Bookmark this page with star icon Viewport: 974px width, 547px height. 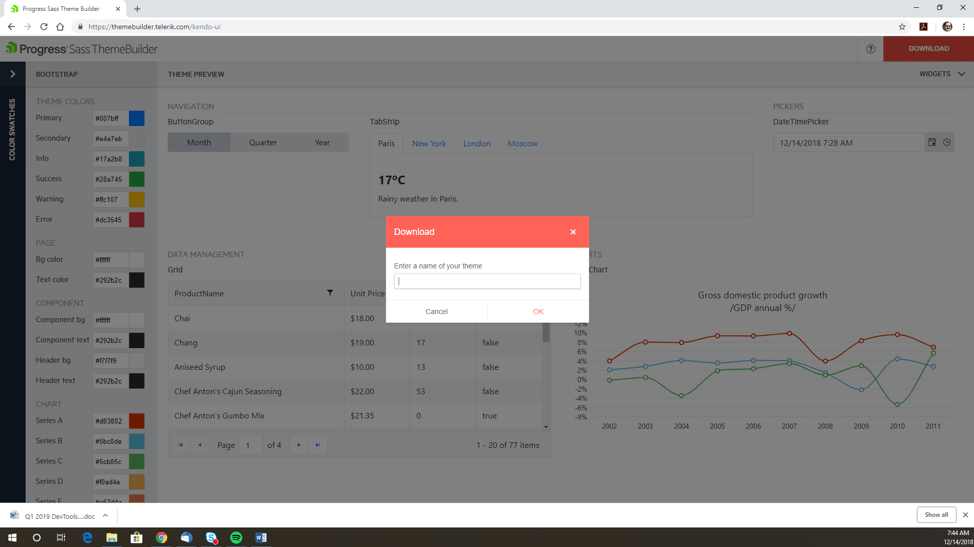(902, 27)
